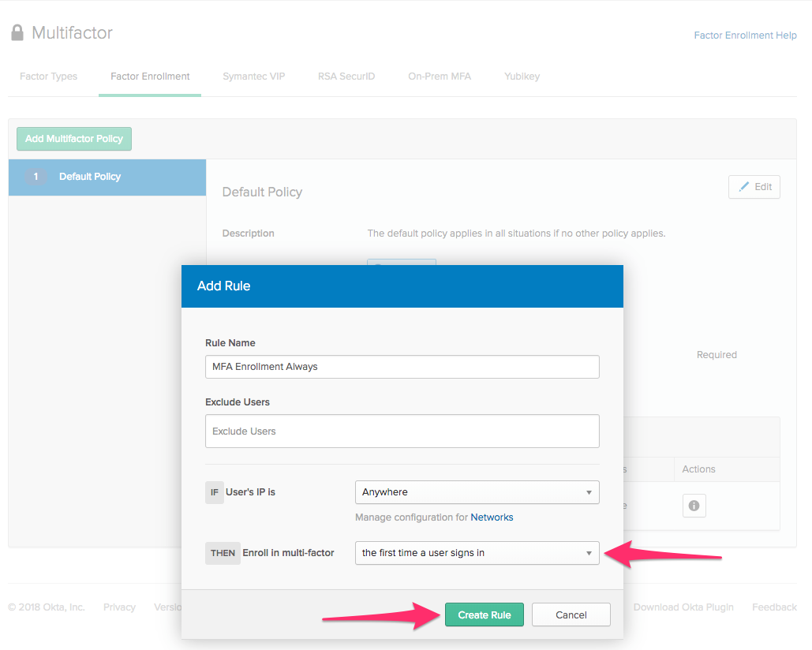Switch to the Factor Types tab
812x650 pixels.
coord(48,77)
